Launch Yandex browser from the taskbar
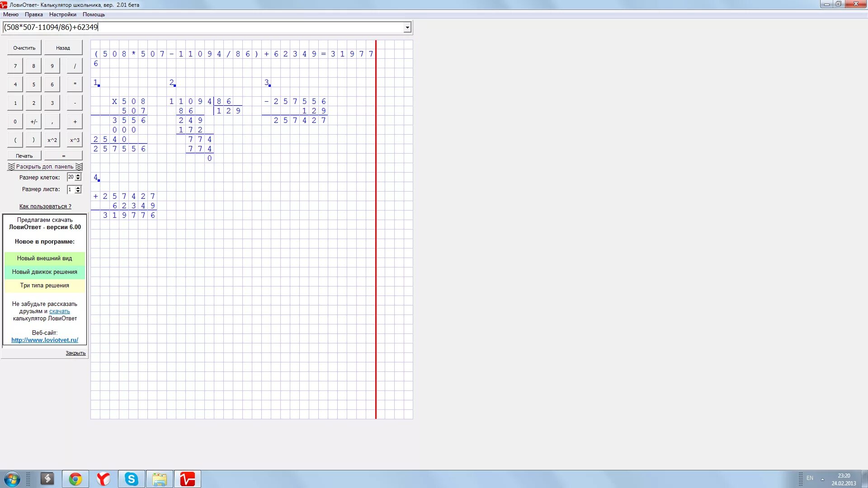The image size is (868, 488). pos(104,479)
